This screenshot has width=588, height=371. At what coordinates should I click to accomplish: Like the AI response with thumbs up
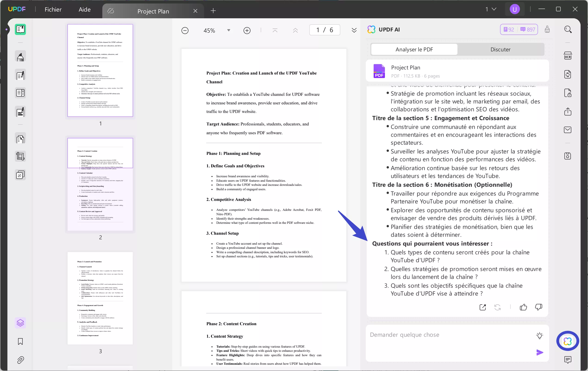coord(523,307)
